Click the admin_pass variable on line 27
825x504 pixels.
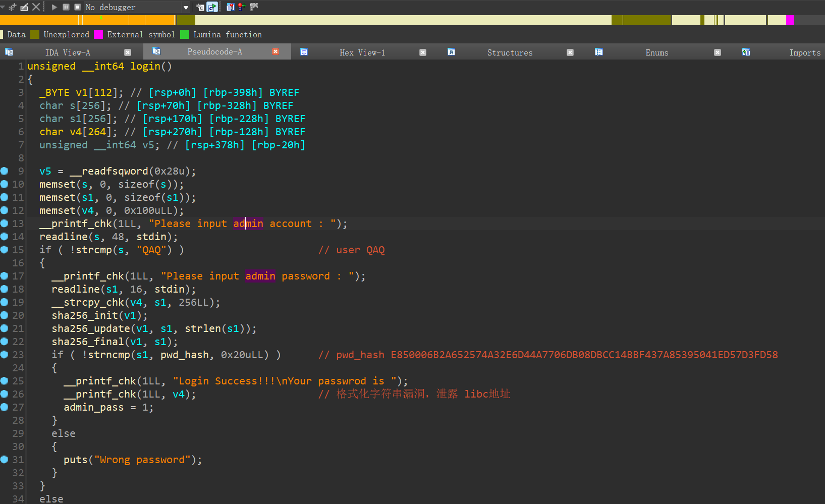[x=94, y=407]
